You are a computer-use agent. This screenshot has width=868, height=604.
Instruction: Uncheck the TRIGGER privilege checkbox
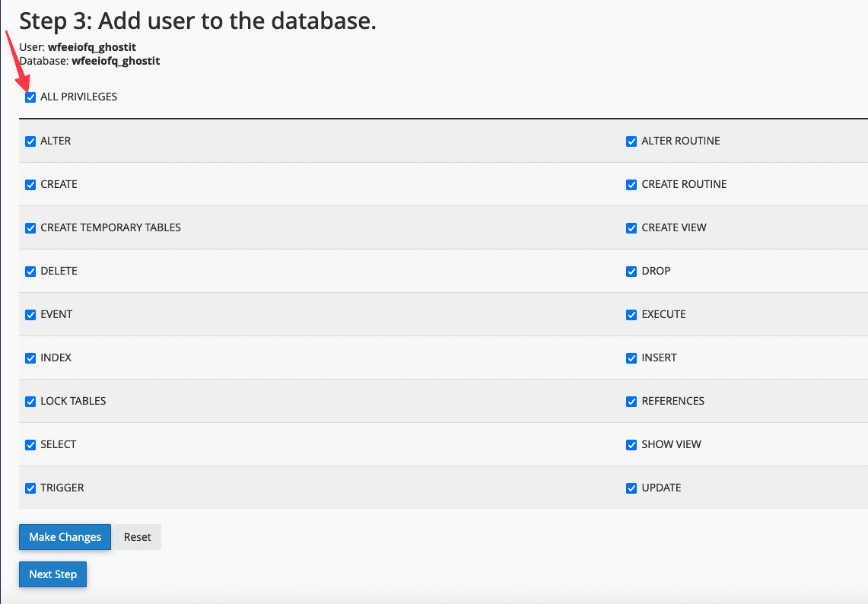tap(30, 488)
